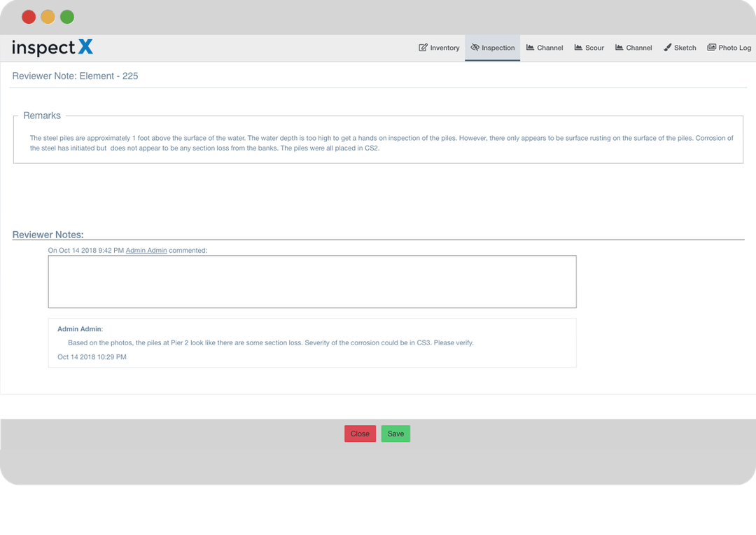The image size is (756, 535).
Task: Select the Reviewer Note: Element - 225 title
Action: coord(76,76)
